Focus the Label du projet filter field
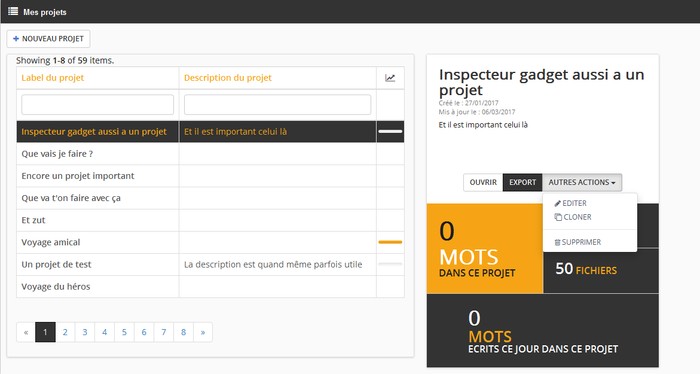Viewport: 700px width, 374px height. (x=97, y=105)
